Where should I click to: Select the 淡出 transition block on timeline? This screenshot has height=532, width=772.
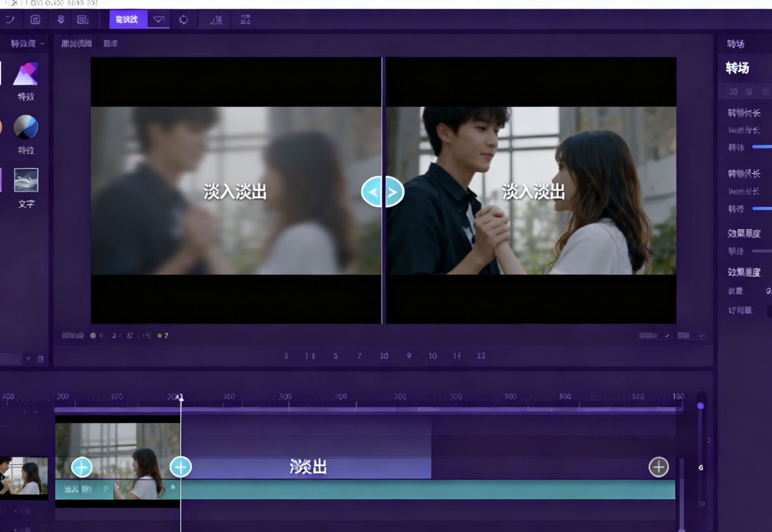[x=308, y=467]
